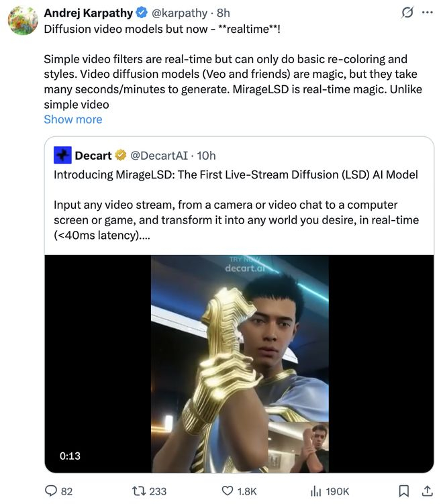The width and height of the screenshot is (443, 504).
Task: Open the three-dot more options menu
Action: 427,13
